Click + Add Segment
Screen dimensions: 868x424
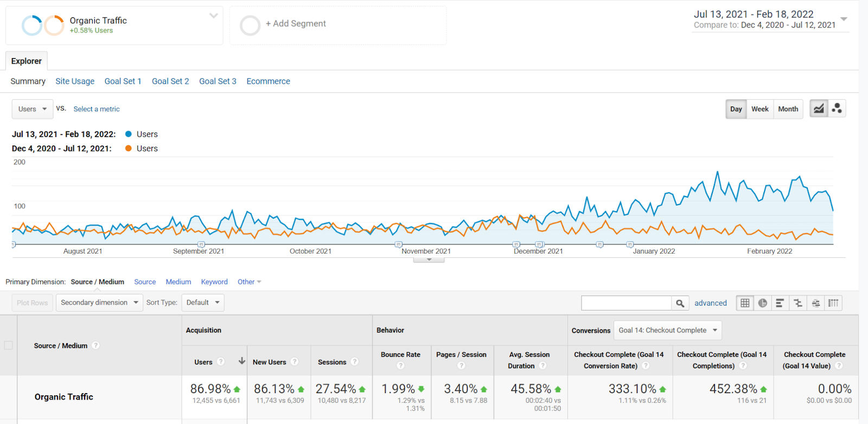tap(296, 23)
